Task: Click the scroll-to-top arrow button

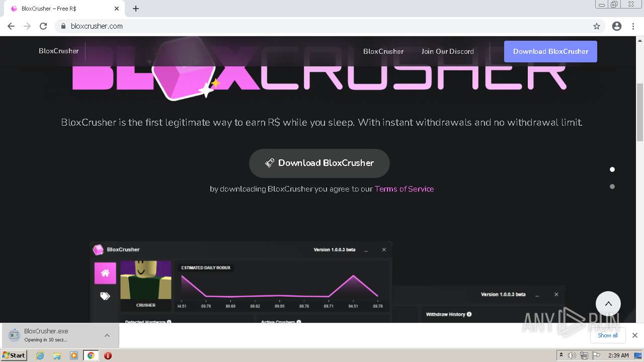Action: 608,304
